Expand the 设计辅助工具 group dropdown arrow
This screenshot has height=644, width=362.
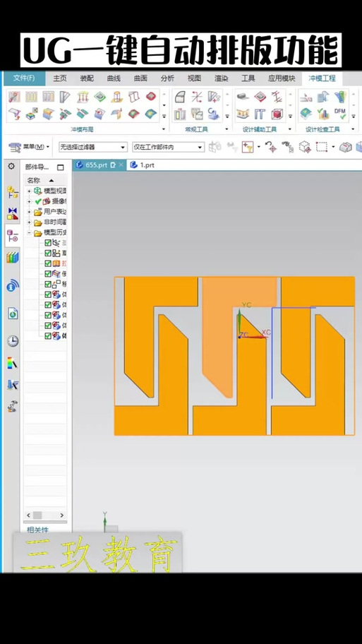(289, 129)
